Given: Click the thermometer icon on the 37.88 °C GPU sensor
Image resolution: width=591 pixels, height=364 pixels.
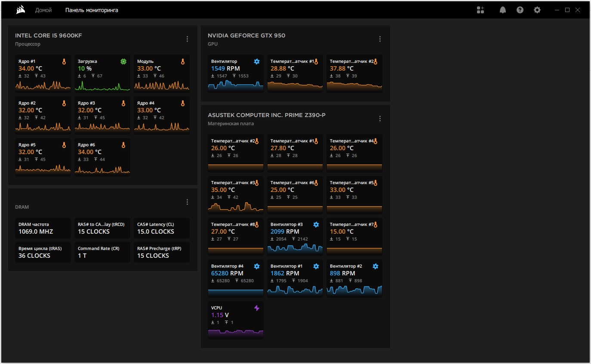Looking at the screenshot, I should 376,62.
